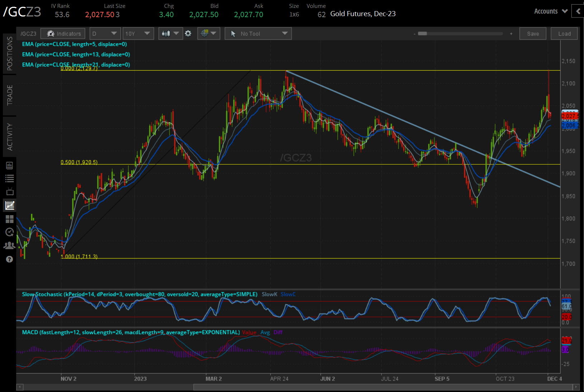This screenshot has height=392, width=584.
Task: Click the TV media icon in sidebar
Action: (10, 192)
